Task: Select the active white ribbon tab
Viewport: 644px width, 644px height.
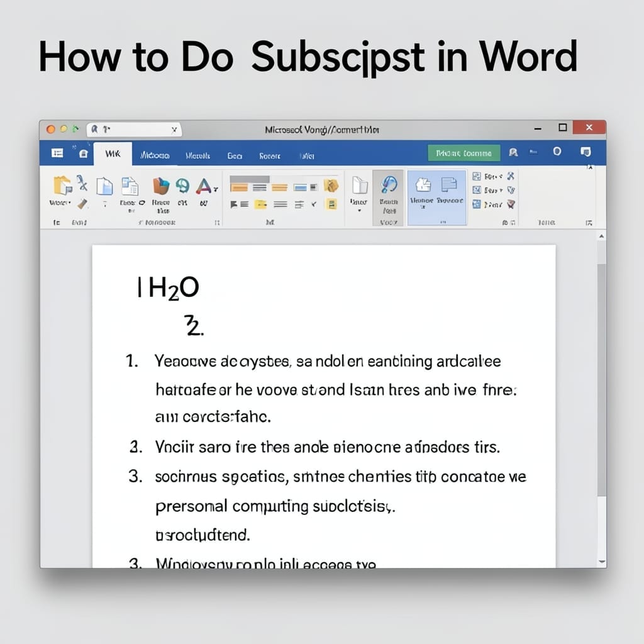Action: point(113,154)
